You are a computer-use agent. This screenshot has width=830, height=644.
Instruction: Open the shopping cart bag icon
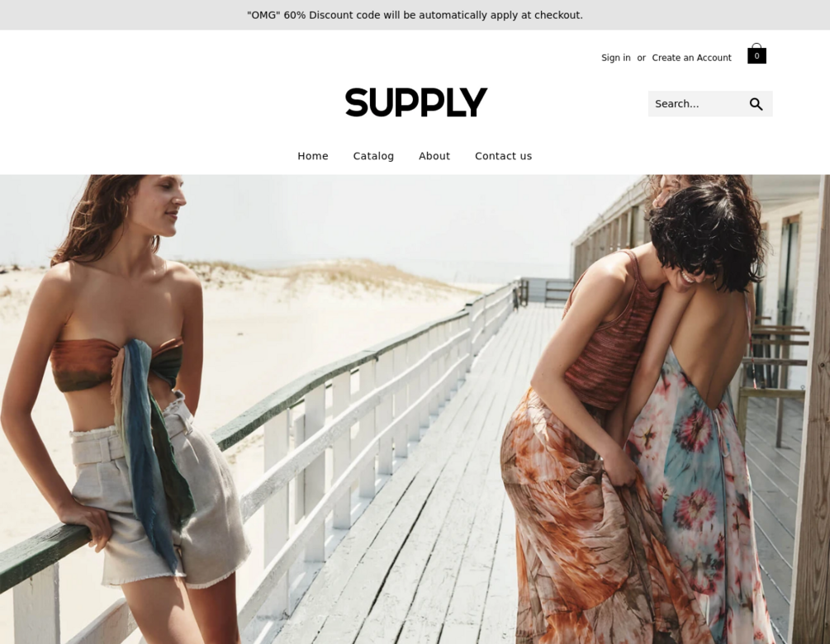(x=756, y=54)
